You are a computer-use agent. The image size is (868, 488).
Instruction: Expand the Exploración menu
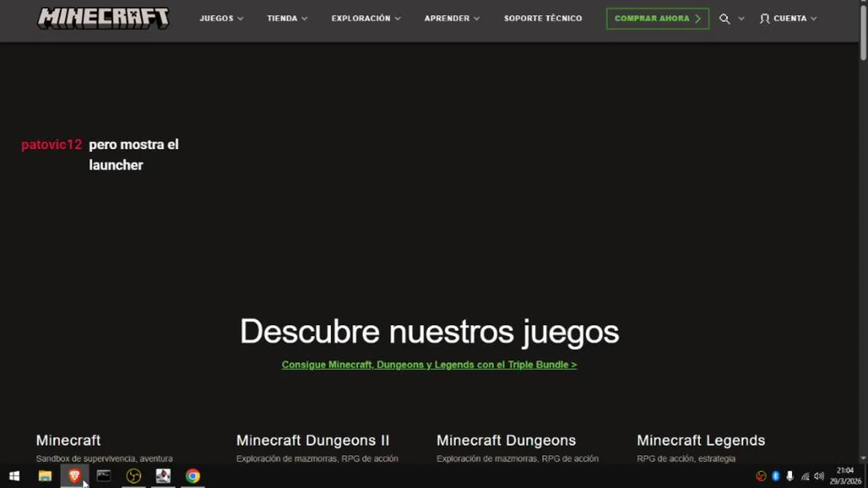(366, 18)
